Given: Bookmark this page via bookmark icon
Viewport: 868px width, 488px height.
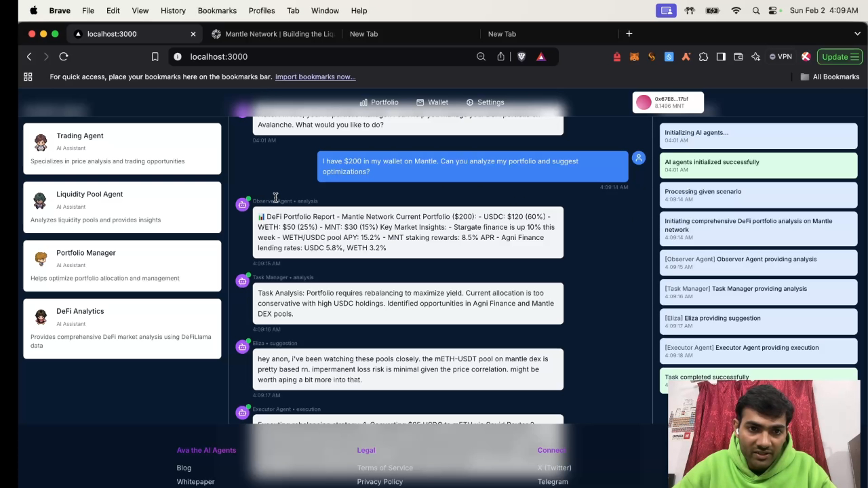Looking at the screenshot, I should pyautogui.click(x=155, y=57).
